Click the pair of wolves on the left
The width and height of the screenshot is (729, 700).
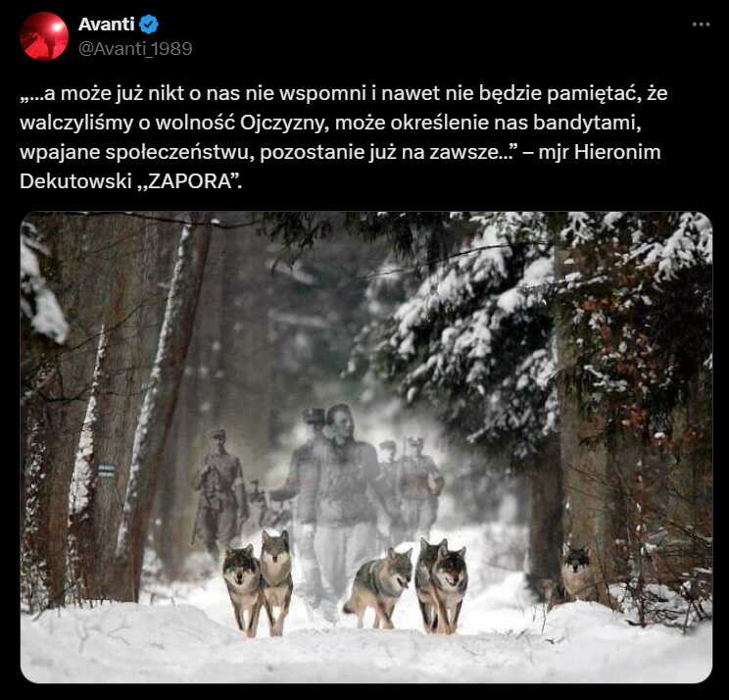tap(258, 583)
